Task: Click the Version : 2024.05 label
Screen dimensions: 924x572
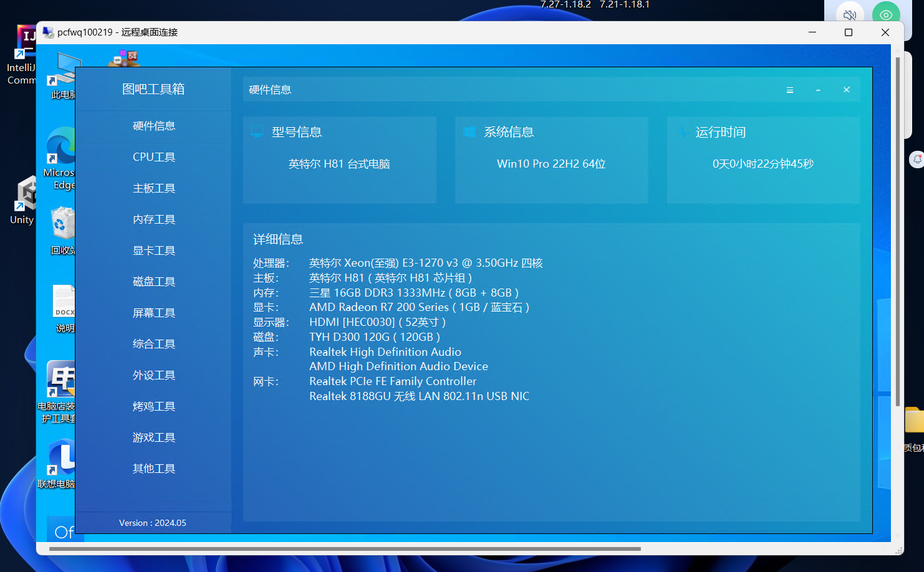Action: (153, 523)
